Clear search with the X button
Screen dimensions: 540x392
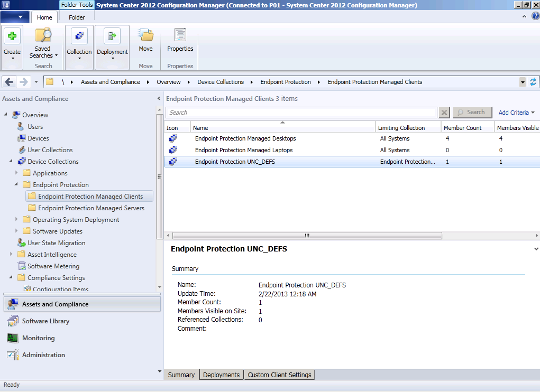point(444,113)
